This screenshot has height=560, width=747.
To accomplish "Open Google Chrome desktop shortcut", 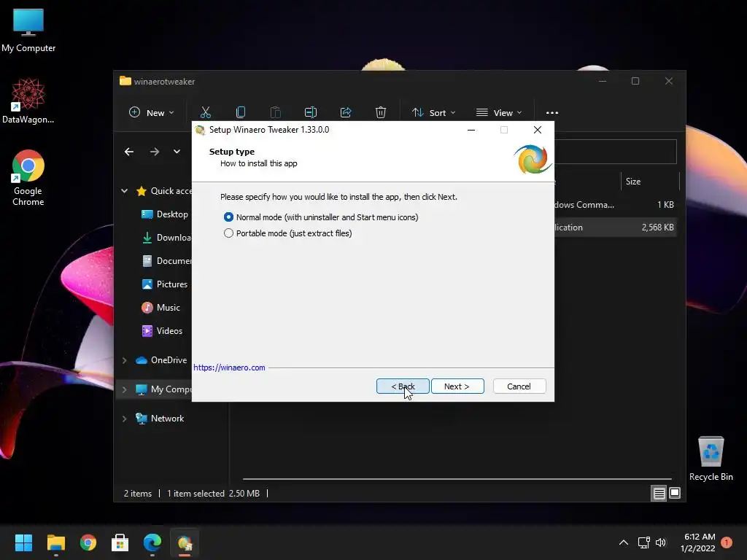I will pos(28,178).
